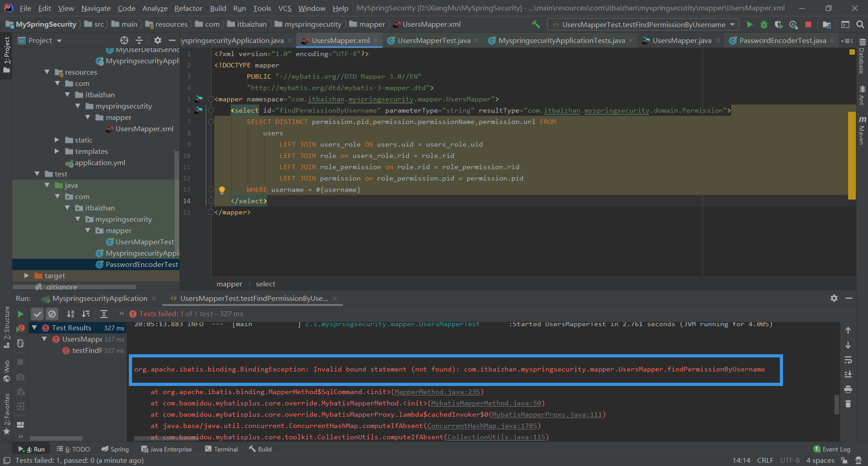This screenshot has width=868, height=466.
Task: Open Search Everywhere magnifier icon
Action: [860, 24]
